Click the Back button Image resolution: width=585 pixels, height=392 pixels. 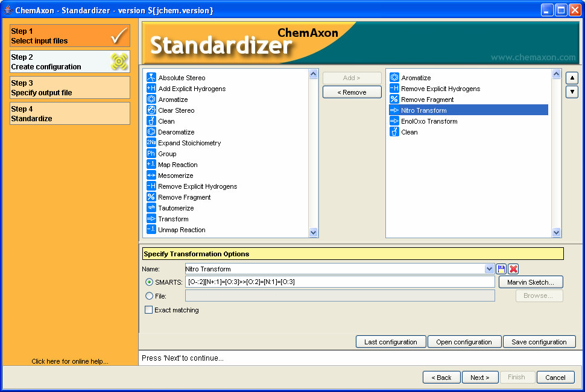[x=441, y=377]
